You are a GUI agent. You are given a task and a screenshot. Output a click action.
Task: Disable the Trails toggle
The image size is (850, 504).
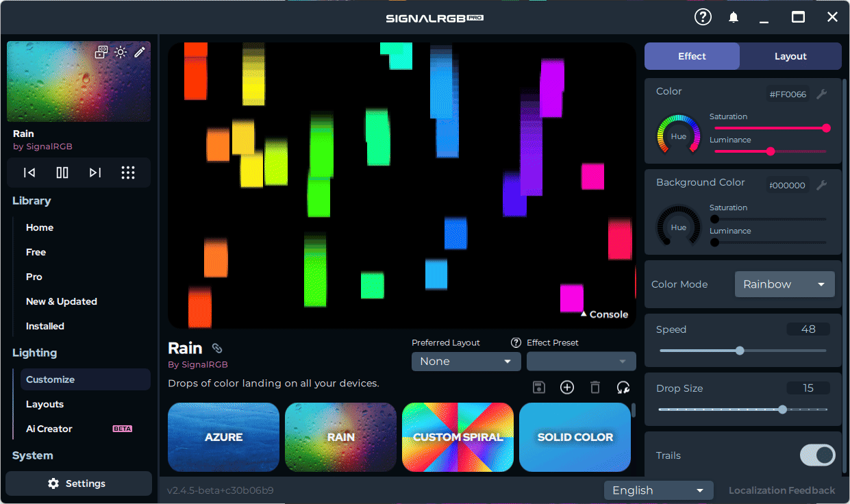(818, 455)
